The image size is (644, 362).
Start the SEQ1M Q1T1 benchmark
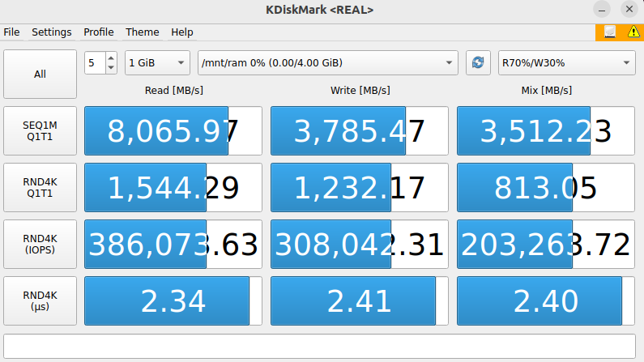[x=40, y=131]
